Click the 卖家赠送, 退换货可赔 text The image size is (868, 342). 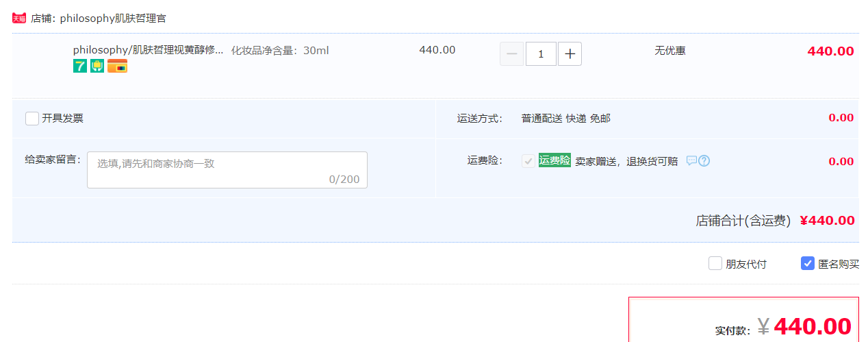pyautogui.click(x=626, y=161)
